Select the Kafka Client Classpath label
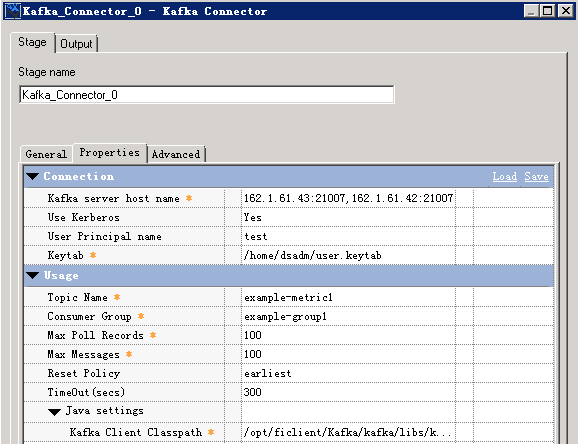 click(x=136, y=432)
